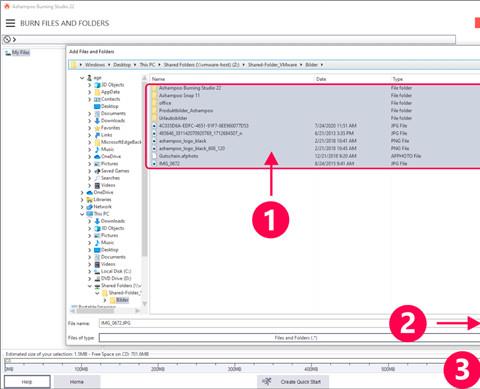Expand the Libraries tree node

pyautogui.click(x=82, y=200)
